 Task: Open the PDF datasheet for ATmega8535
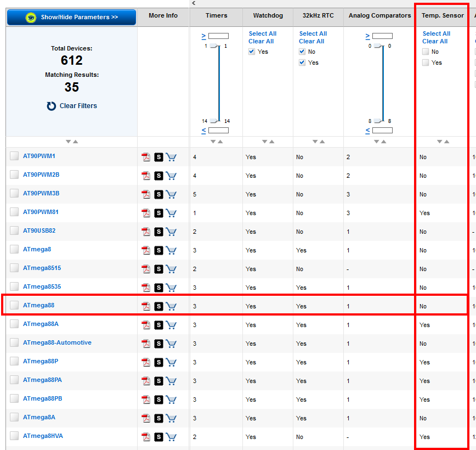coord(146,288)
